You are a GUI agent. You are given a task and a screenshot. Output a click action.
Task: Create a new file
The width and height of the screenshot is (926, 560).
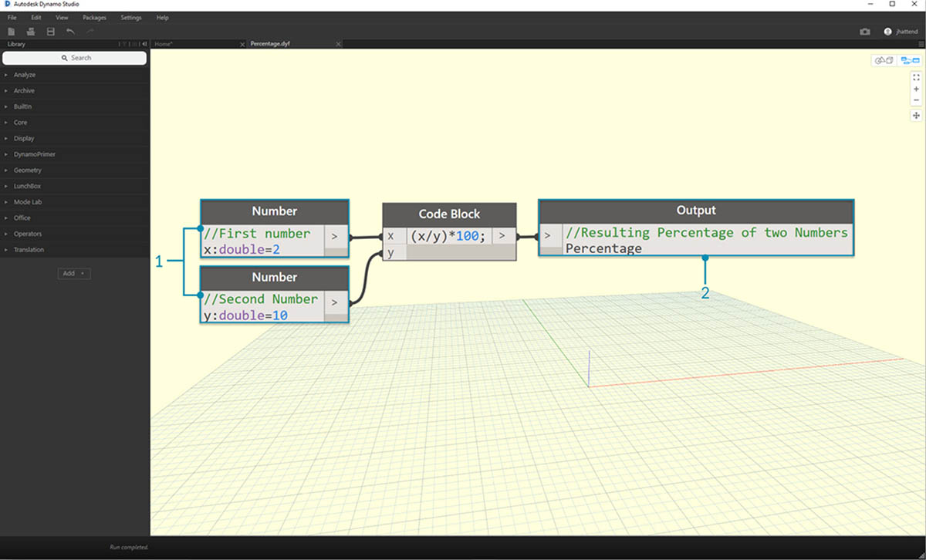11,31
